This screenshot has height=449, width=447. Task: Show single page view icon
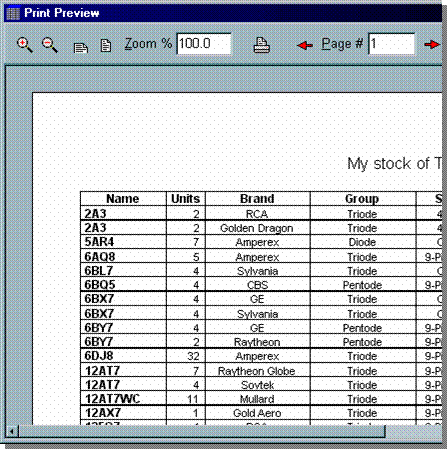pos(106,46)
